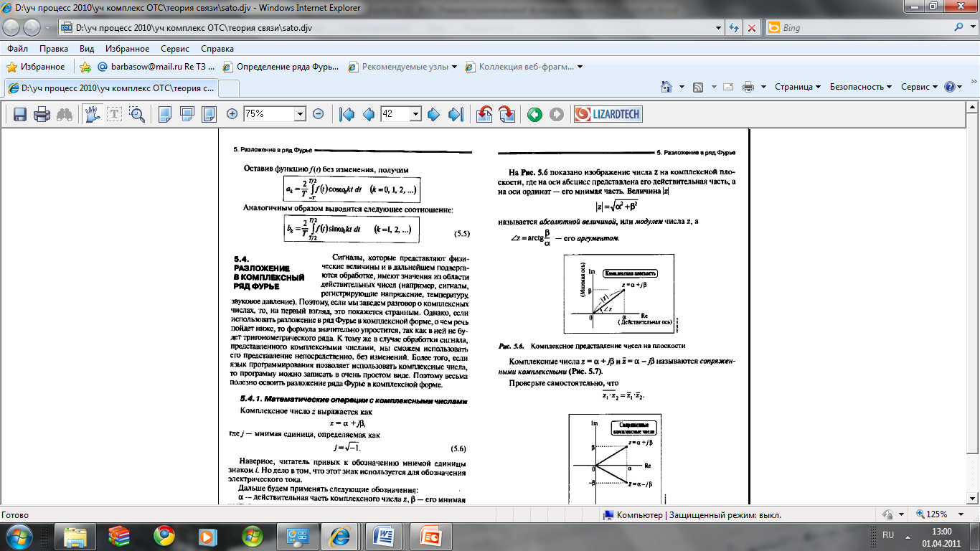Open the search provider dropdown arrow
The image size is (980, 551).
[x=971, y=28]
